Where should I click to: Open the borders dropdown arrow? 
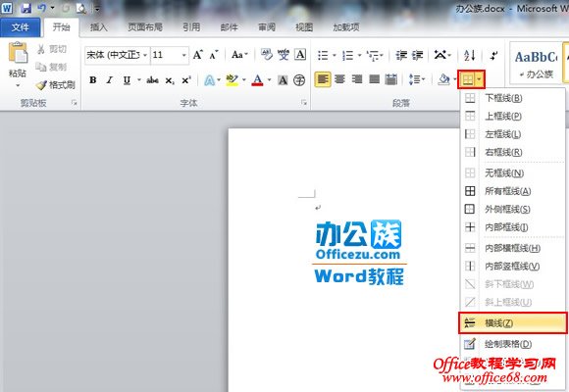pos(480,79)
